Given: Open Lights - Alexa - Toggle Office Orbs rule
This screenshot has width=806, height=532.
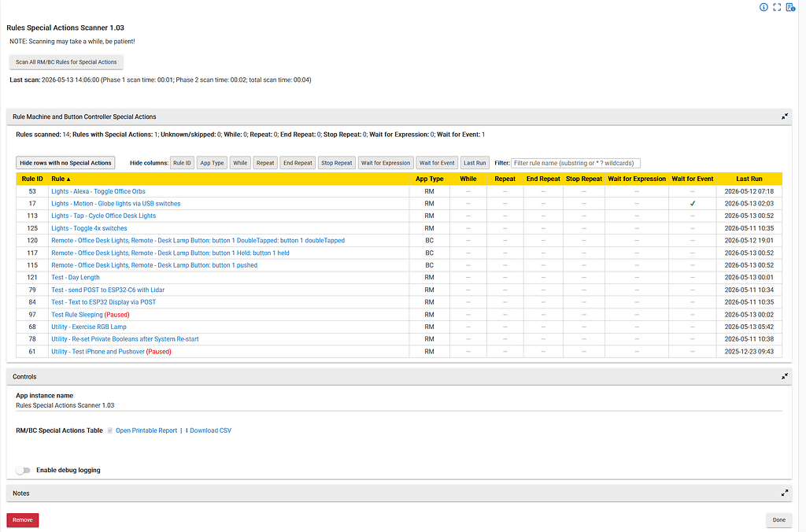Looking at the screenshot, I should pyautogui.click(x=98, y=191).
